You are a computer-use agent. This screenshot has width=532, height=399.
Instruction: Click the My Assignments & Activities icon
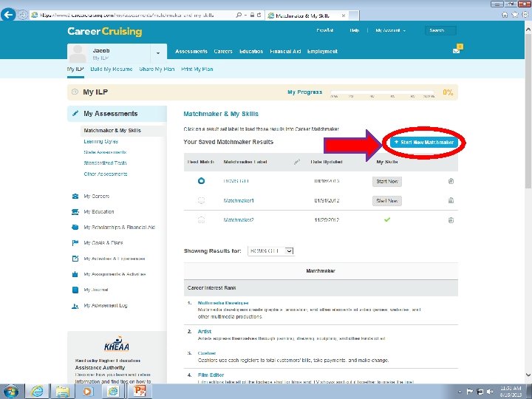(75, 274)
